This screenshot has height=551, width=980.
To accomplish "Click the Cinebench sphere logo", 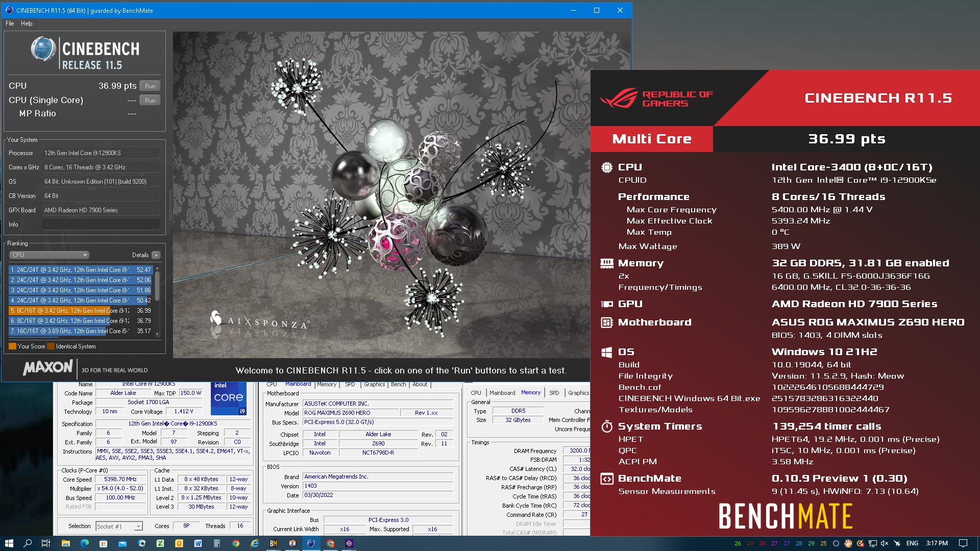I will coord(43,49).
